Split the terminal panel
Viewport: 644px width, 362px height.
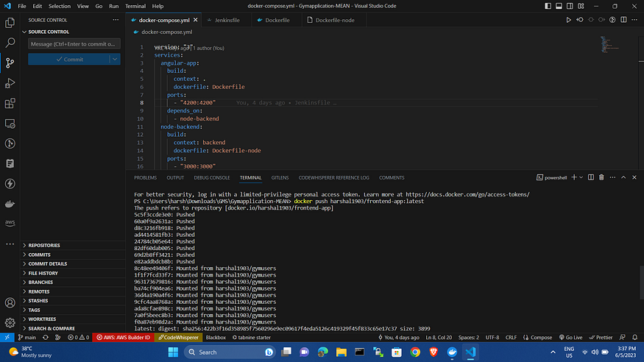click(590, 177)
